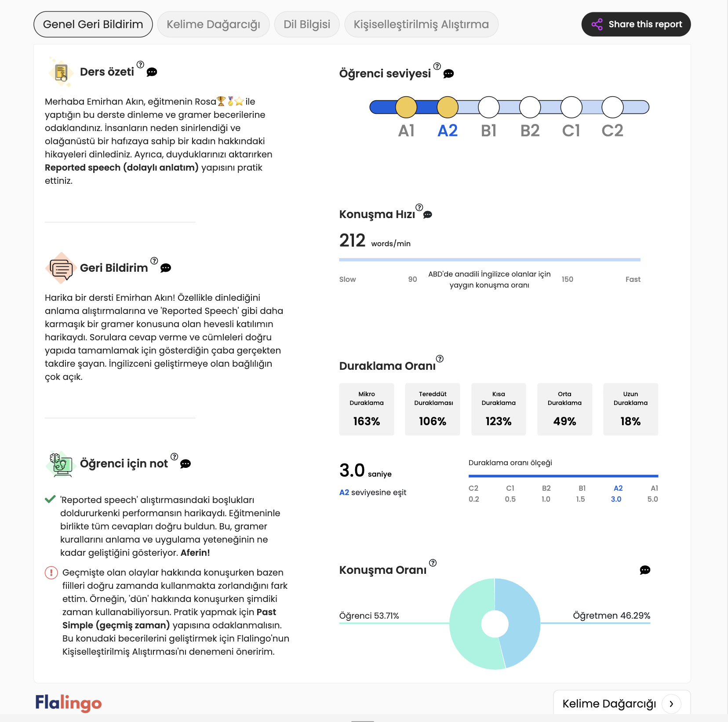
Task: Select the B1 level circle on scale
Action: [x=489, y=107]
